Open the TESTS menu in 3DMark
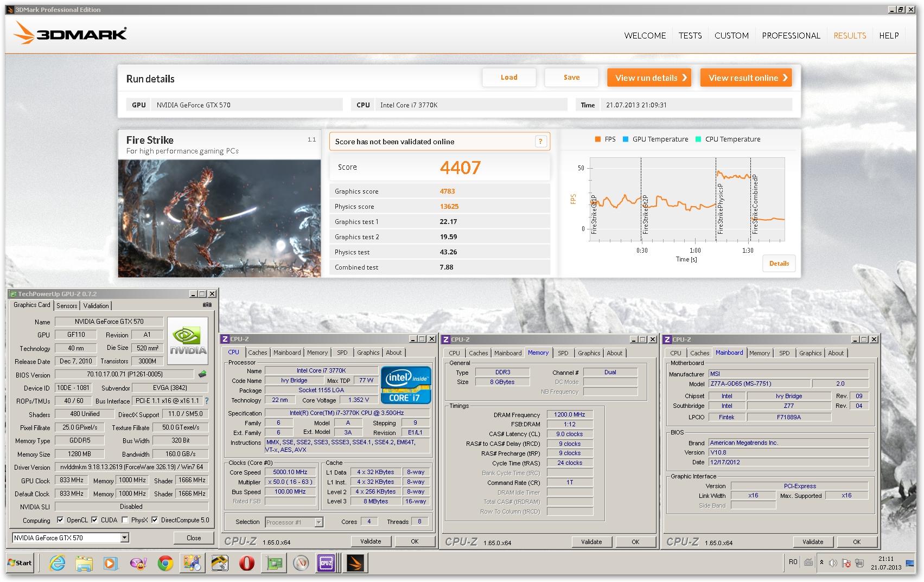Viewport: 924px width, 582px height. 690,36
